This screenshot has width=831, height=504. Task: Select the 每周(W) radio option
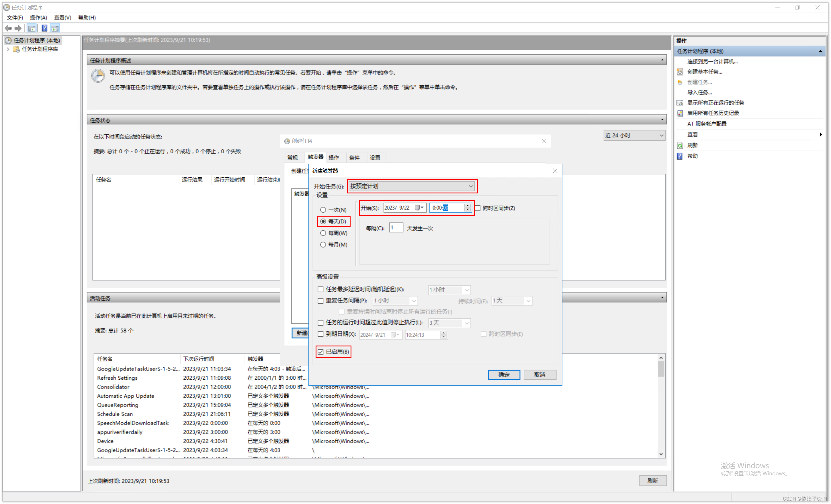323,233
